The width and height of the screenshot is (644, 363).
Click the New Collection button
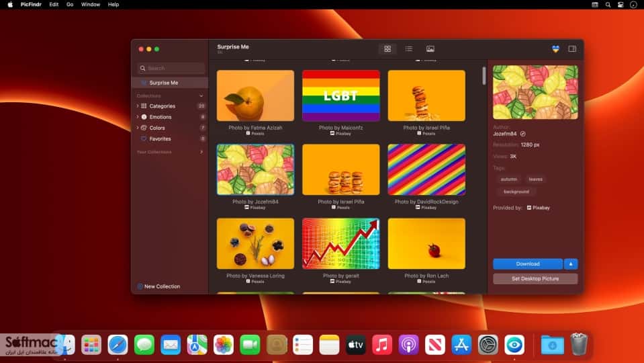point(158,286)
